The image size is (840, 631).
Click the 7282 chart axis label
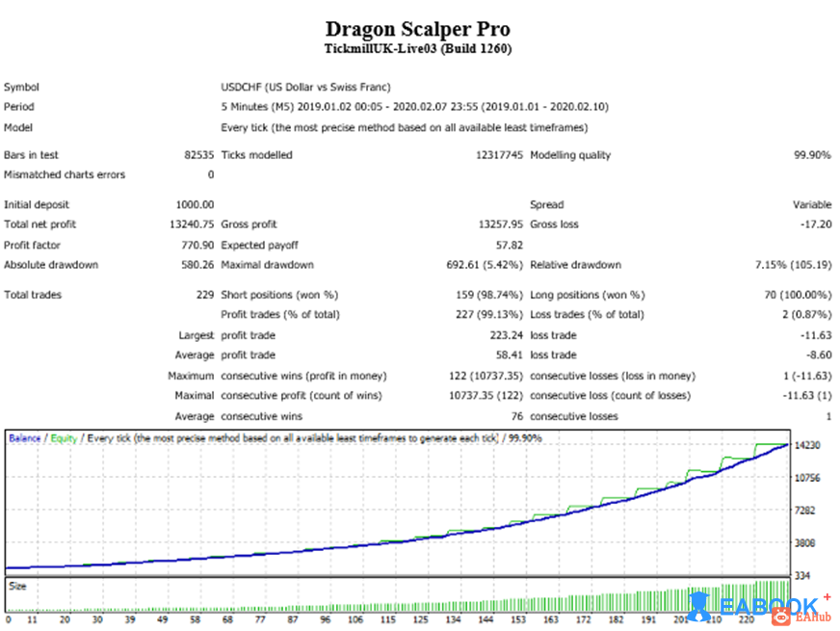804,511
